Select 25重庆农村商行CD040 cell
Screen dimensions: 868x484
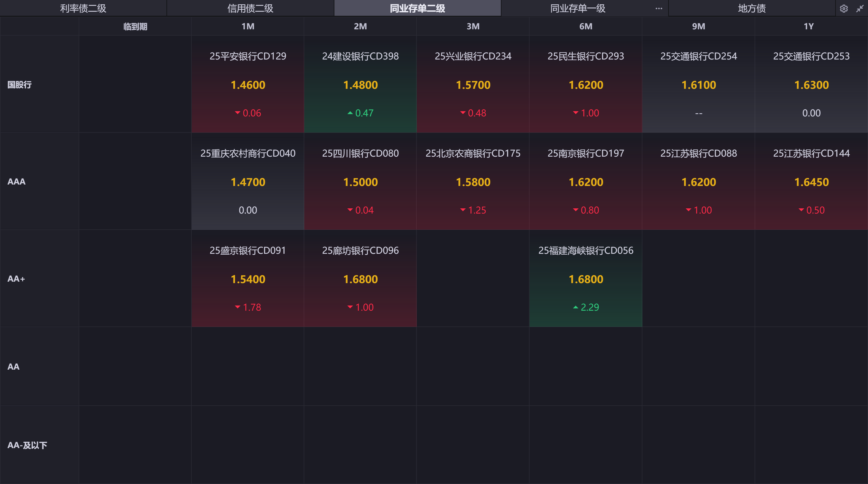pos(248,181)
